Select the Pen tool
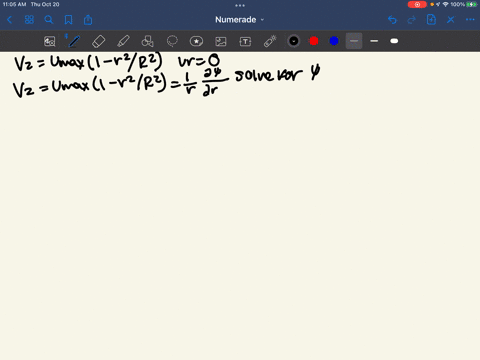The width and height of the screenshot is (480, 360). pos(74,41)
